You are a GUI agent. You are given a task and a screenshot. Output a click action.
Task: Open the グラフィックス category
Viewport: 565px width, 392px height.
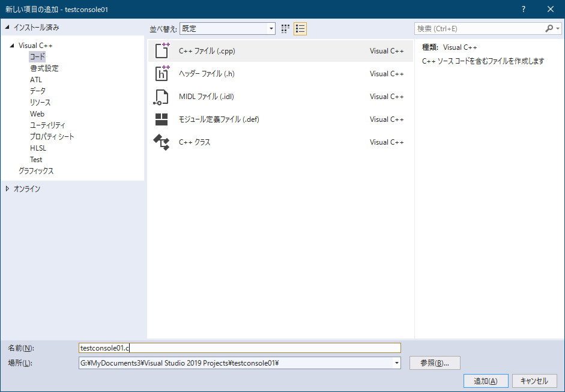click(x=36, y=171)
